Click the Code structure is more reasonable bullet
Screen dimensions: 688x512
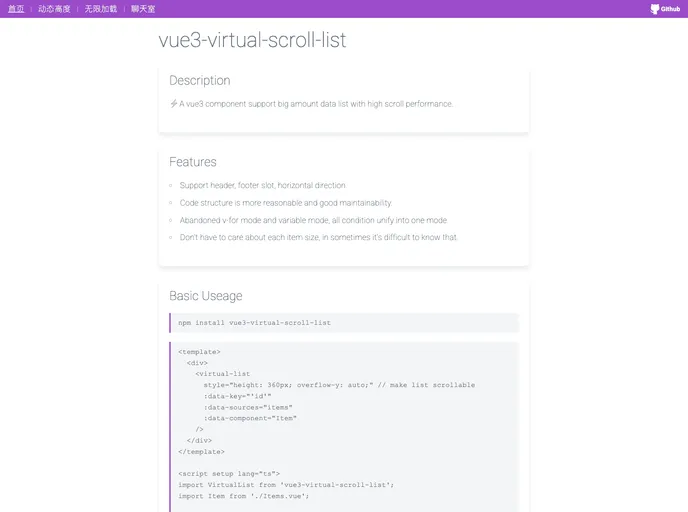pos(285,202)
